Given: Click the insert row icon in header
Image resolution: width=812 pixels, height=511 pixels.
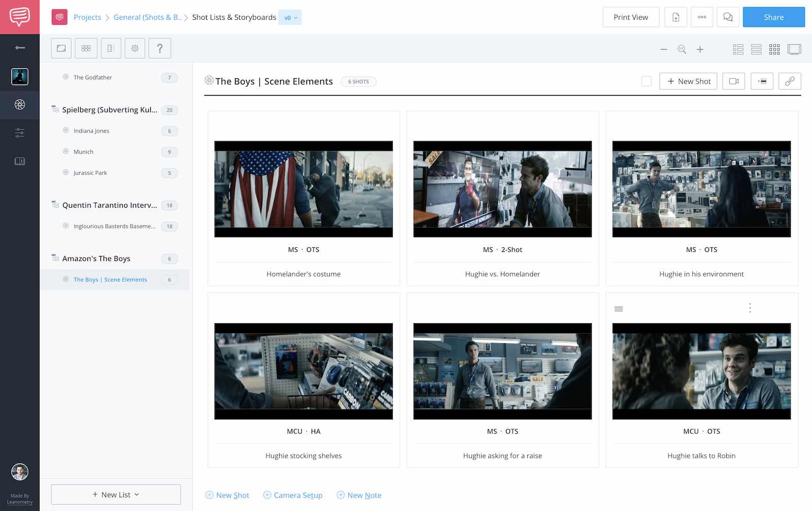Looking at the screenshot, I should 762,81.
